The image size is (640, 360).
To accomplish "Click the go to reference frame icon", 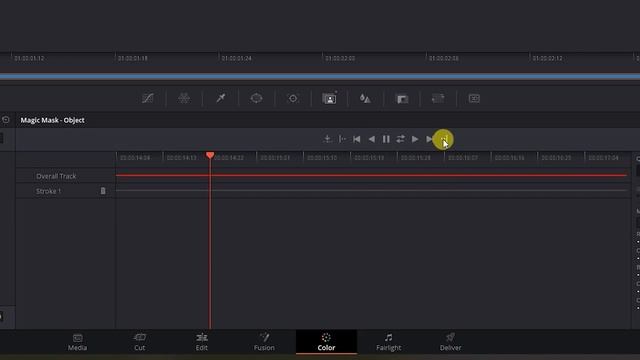I will point(327,139).
